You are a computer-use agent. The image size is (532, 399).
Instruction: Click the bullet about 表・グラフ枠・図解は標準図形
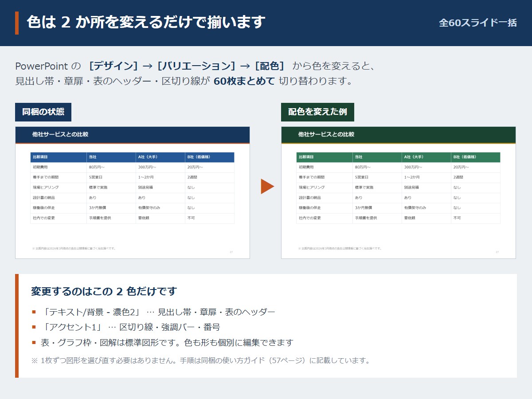click(x=163, y=343)
